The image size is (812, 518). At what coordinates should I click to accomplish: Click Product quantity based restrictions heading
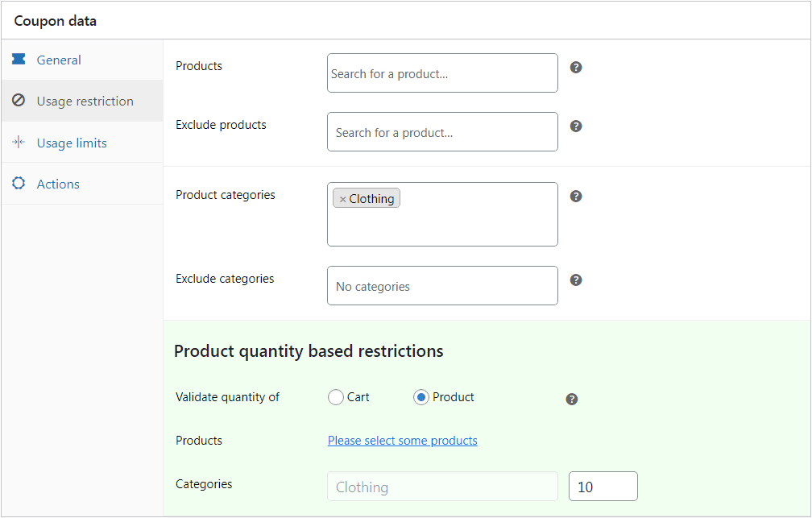tap(309, 351)
